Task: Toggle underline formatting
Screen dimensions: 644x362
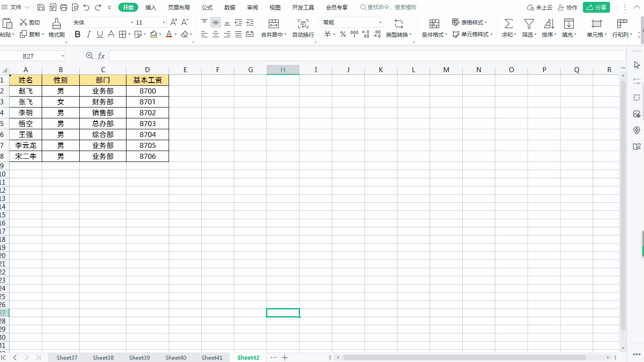Action: click(100, 34)
